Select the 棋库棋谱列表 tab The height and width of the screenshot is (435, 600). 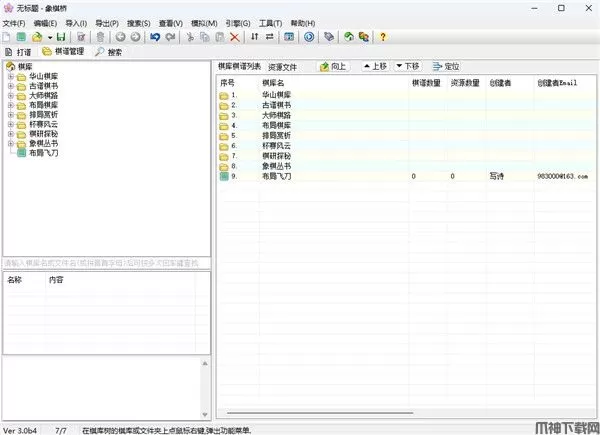point(240,67)
